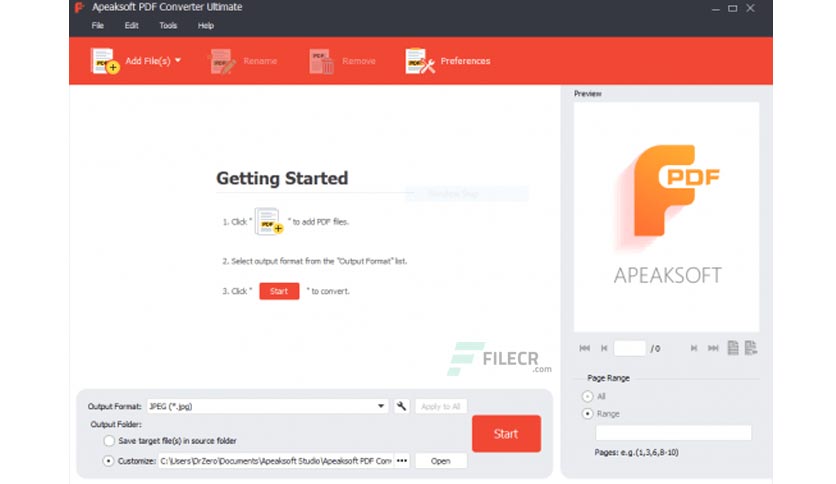
Task: Click the Add File(s) label
Action: 148,61
